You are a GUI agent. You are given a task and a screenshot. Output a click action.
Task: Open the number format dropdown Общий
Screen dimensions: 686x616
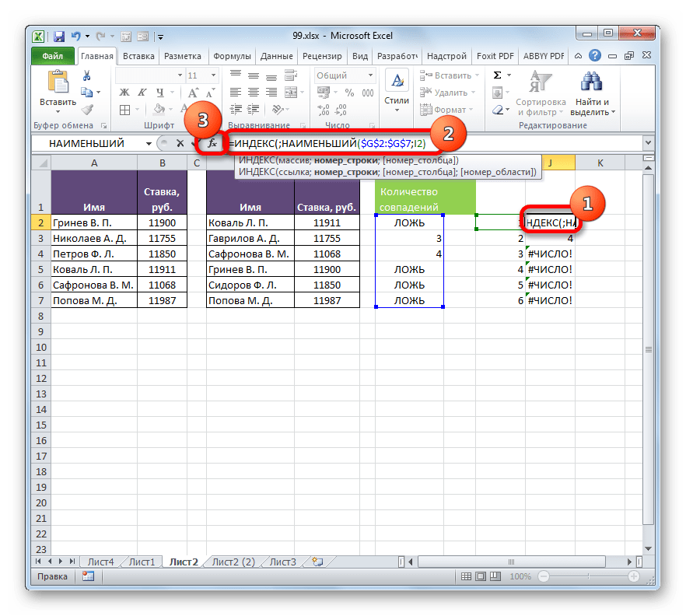click(370, 75)
